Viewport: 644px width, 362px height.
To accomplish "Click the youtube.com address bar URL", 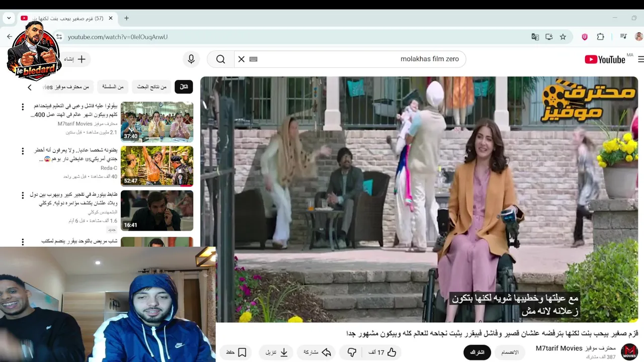I will pos(118,37).
